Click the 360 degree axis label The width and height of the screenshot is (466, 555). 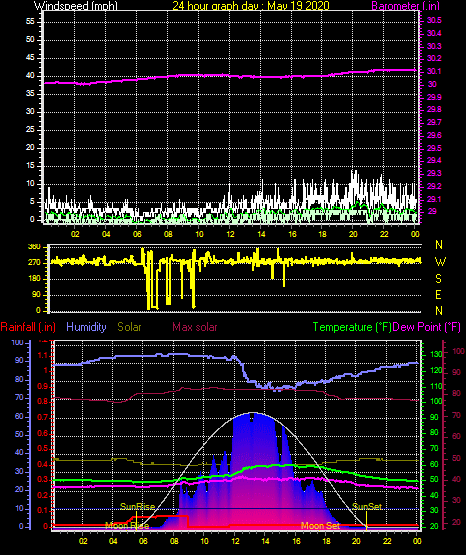[34, 247]
